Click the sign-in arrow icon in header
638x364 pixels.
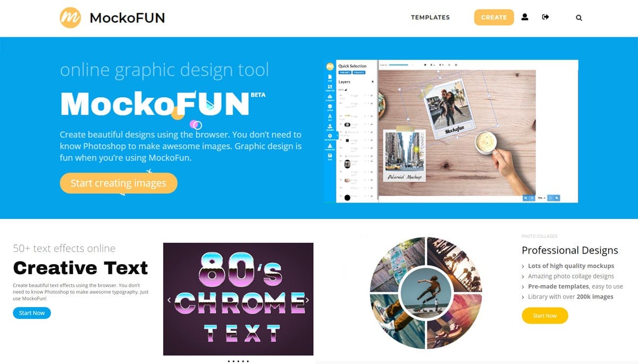pos(545,17)
